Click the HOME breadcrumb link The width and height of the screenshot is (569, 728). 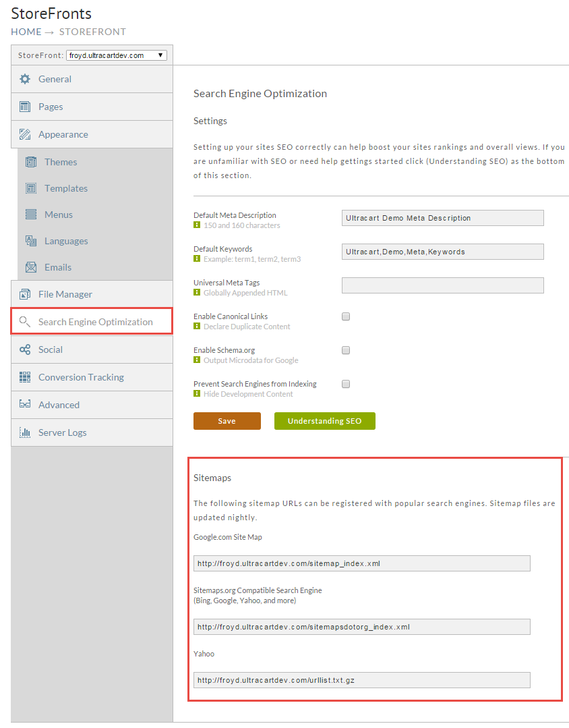[x=26, y=32]
